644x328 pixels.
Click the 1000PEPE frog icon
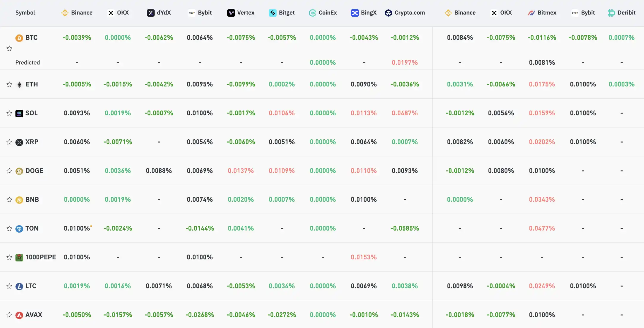point(19,258)
